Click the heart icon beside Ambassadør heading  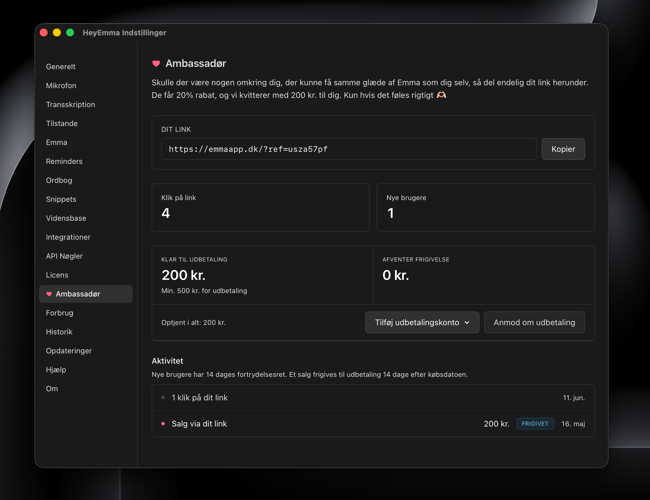(156, 63)
